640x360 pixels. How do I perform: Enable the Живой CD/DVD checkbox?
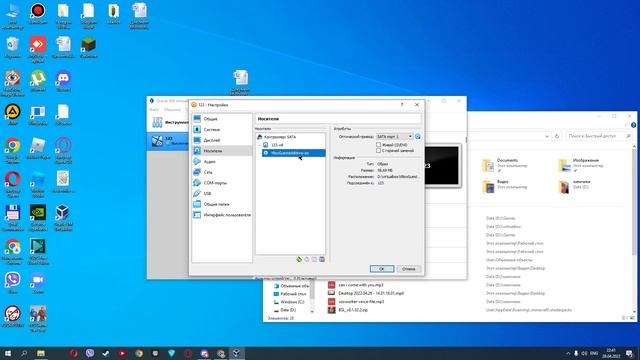point(378,145)
